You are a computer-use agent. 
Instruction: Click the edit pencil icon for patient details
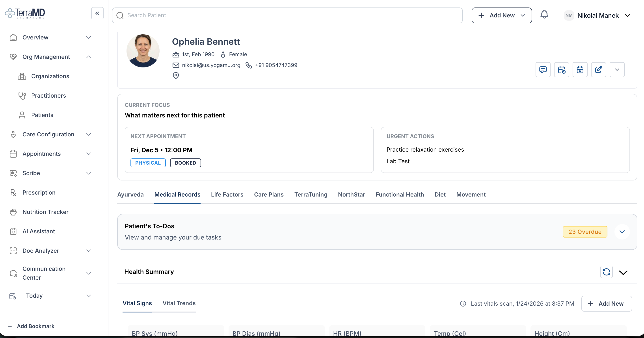[x=599, y=69]
